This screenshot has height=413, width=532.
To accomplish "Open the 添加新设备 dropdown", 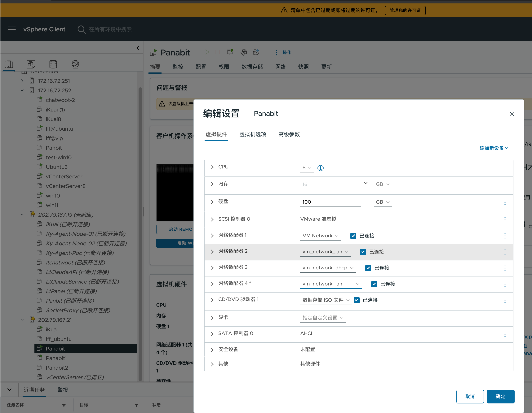I will pyautogui.click(x=494, y=148).
